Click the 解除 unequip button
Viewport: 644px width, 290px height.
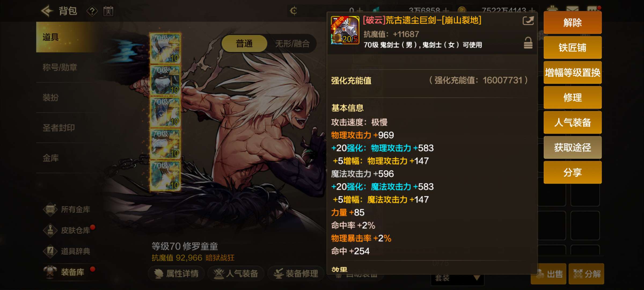[572, 23]
